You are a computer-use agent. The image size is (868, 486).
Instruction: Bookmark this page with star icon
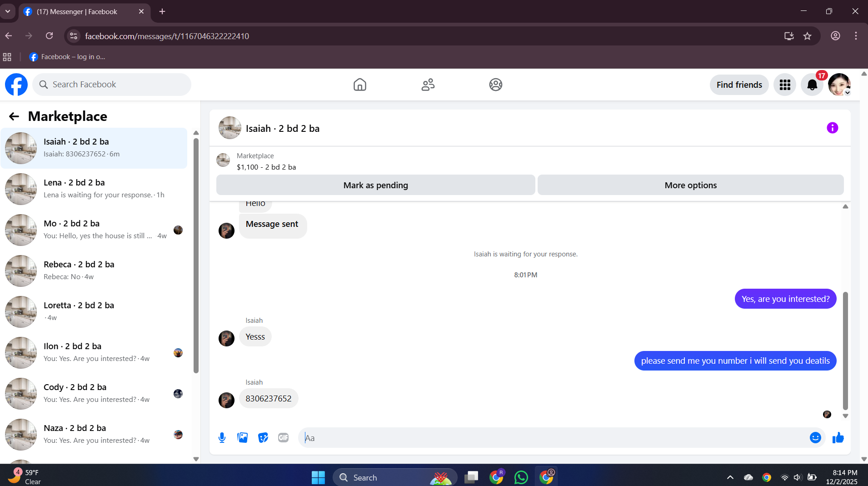[x=807, y=36]
